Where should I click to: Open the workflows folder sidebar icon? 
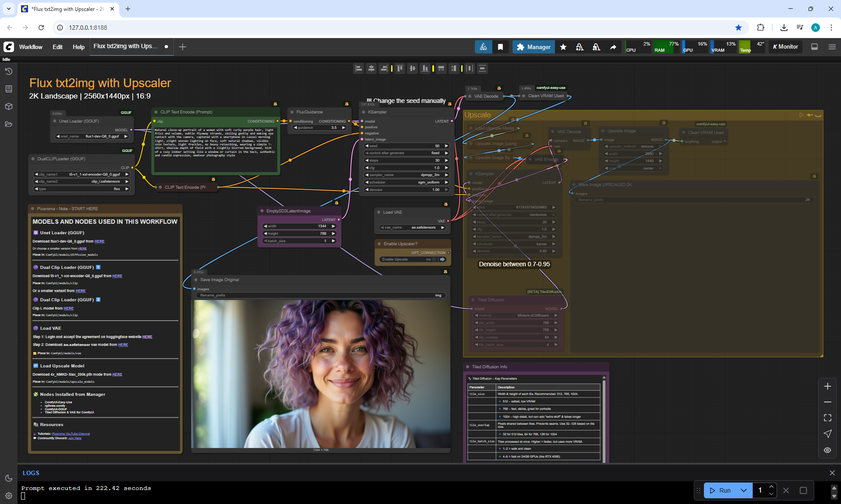[x=9, y=124]
